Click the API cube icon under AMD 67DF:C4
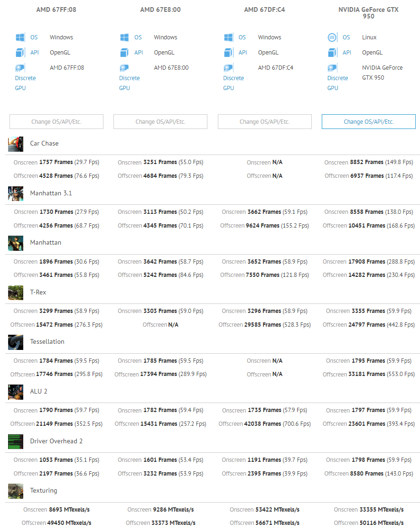 pos(228,53)
